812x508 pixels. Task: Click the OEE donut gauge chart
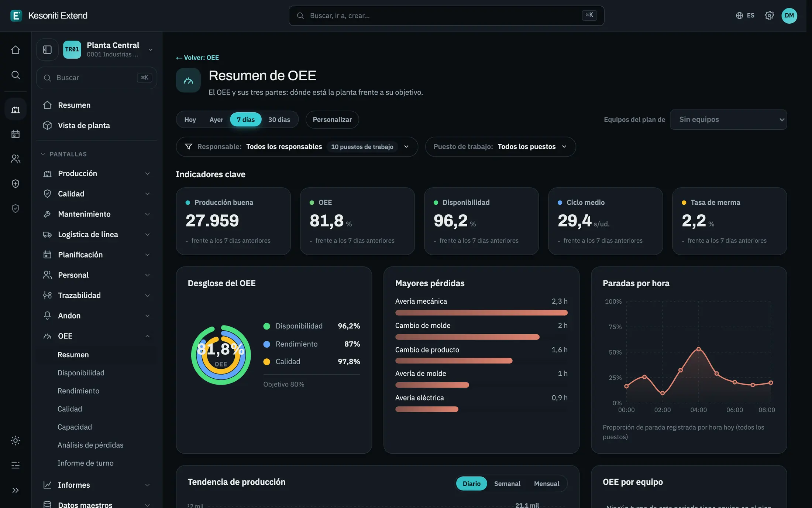click(221, 355)
